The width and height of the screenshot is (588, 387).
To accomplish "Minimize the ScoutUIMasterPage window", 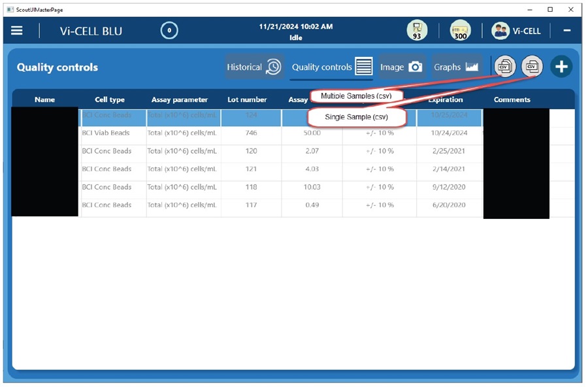I will pyautogui.click(x=529, y=10).
